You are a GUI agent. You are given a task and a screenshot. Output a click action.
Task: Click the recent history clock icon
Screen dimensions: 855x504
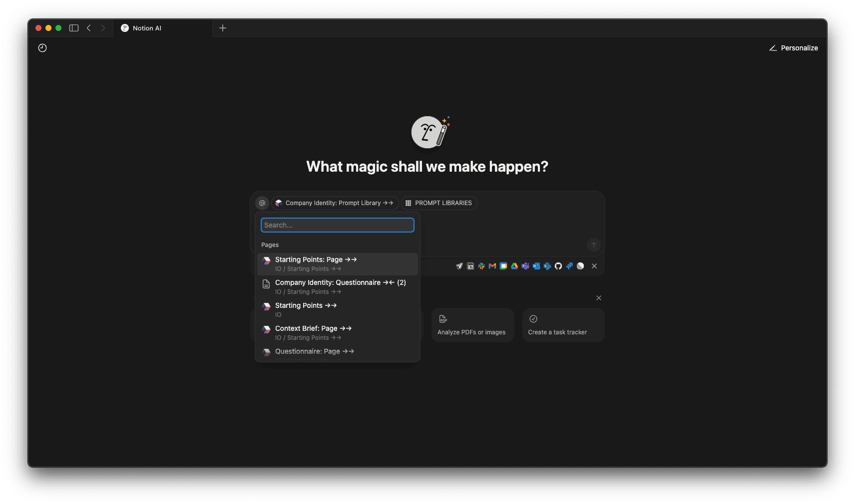click(x=42, y=48)
